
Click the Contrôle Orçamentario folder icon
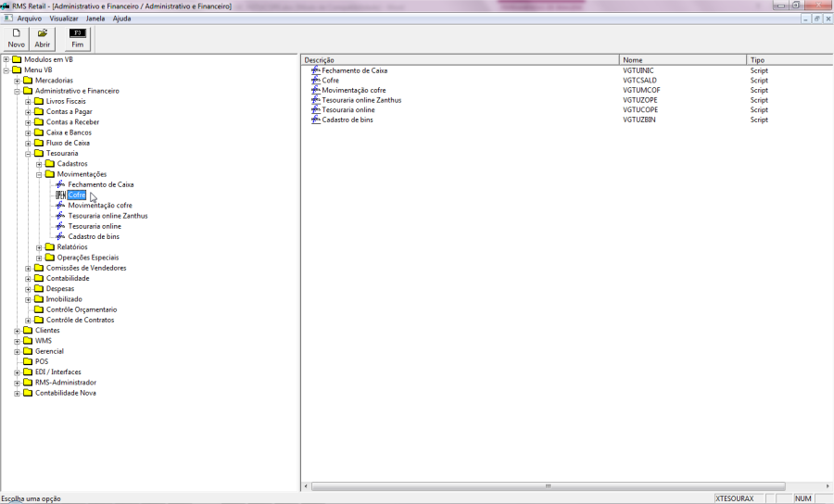click(x=39, y=309)
